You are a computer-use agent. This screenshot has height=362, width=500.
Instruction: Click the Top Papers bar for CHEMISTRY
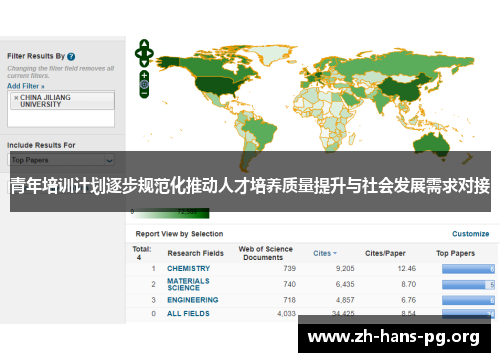pos(468,269)
